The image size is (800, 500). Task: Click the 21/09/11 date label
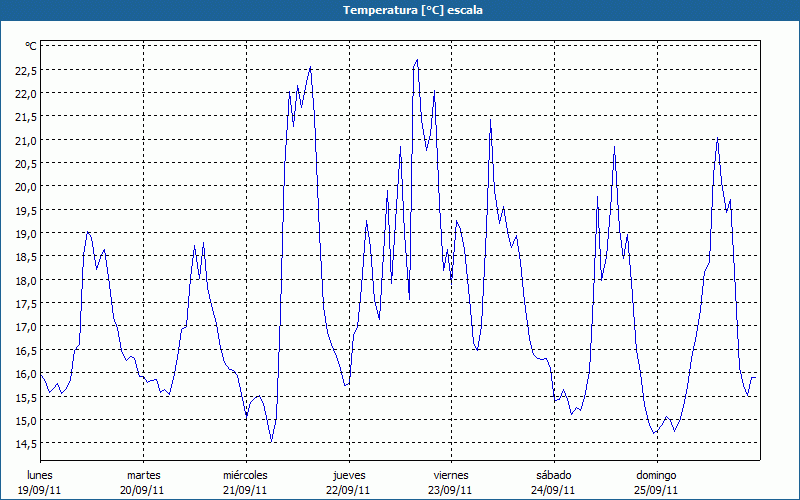pyautogui.click(x=245, y=490)
